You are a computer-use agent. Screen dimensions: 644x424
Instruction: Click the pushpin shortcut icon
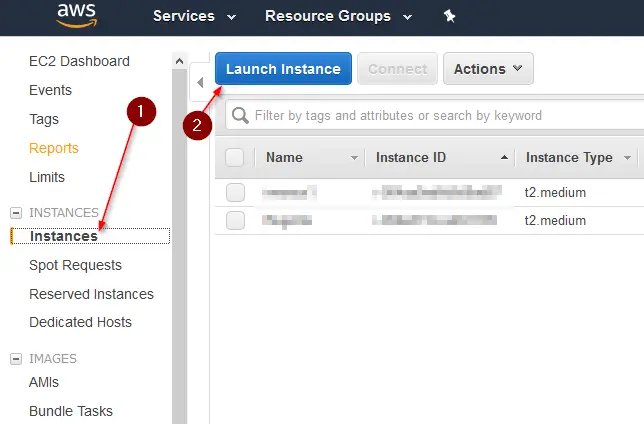[x=449, y=16]
